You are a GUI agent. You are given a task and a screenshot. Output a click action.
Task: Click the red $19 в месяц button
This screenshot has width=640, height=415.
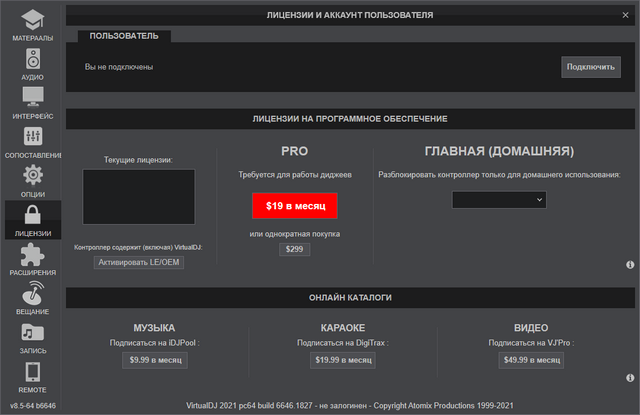pos(295,205)
